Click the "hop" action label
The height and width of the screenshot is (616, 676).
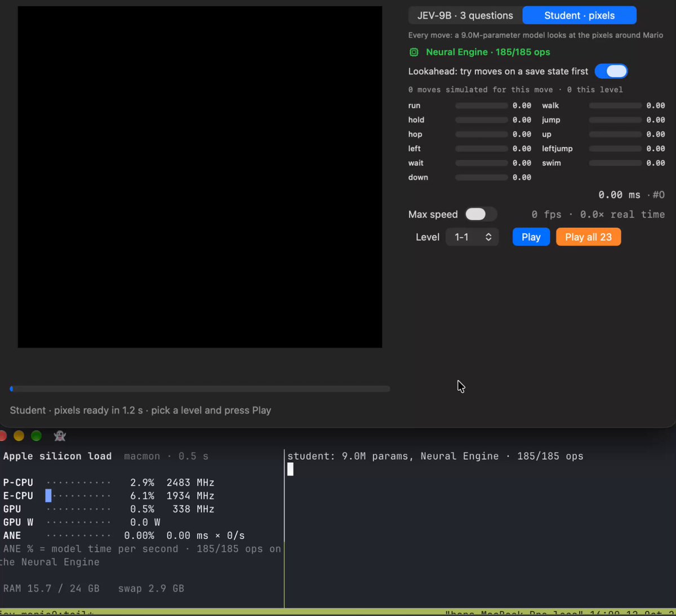(x=415, y=134)
